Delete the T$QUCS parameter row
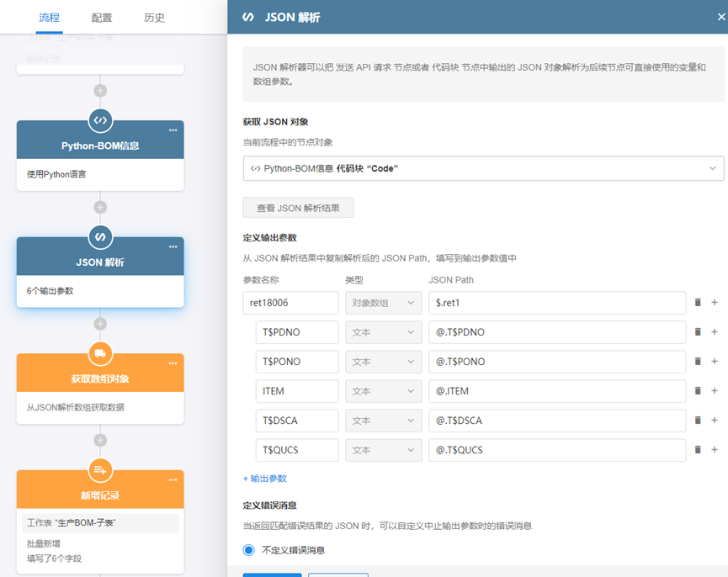This screenshot has height=577, width=728. (698, 450)
